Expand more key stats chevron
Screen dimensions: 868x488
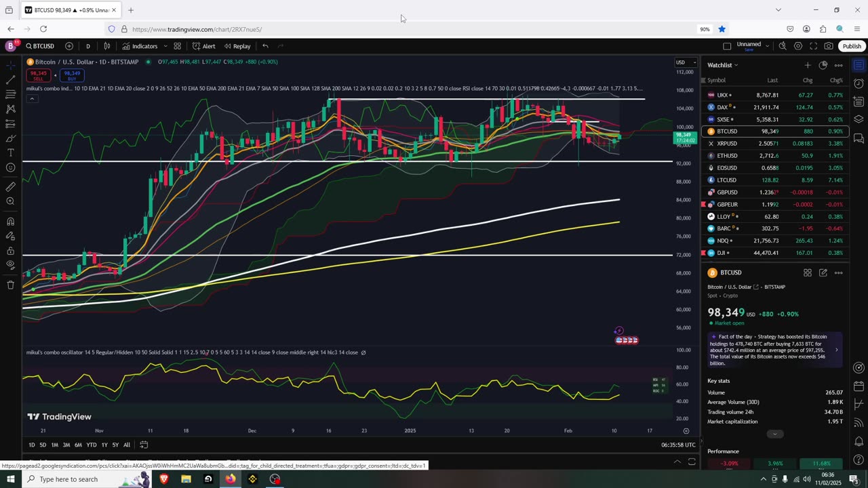775,434
